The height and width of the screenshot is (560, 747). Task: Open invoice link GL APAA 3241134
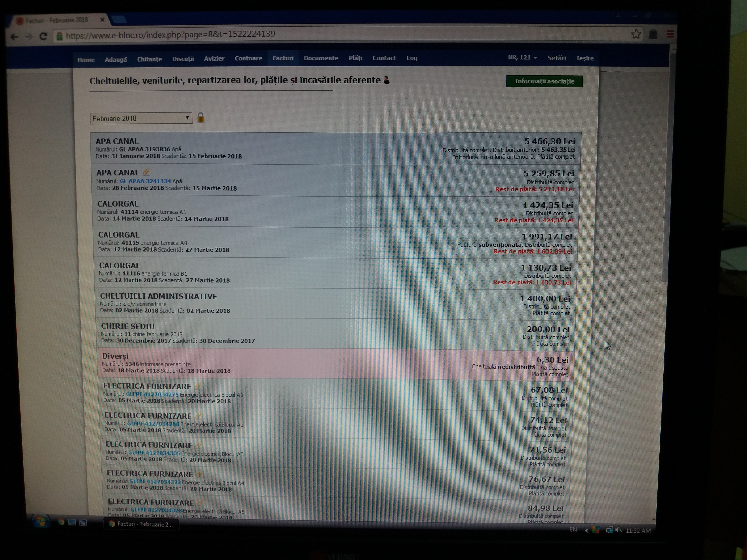[x=145, y=181]
